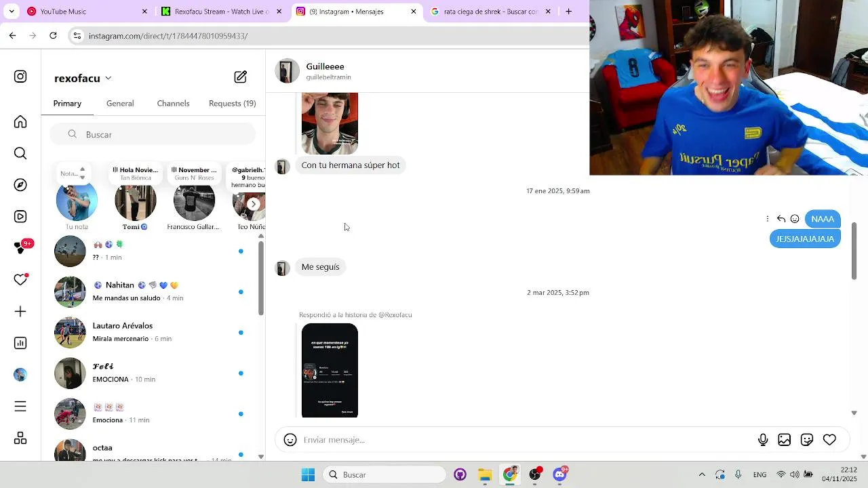Show next notes with the carousel arrow
The height and width of the screenshot is (488, 868).
[253, 203]
